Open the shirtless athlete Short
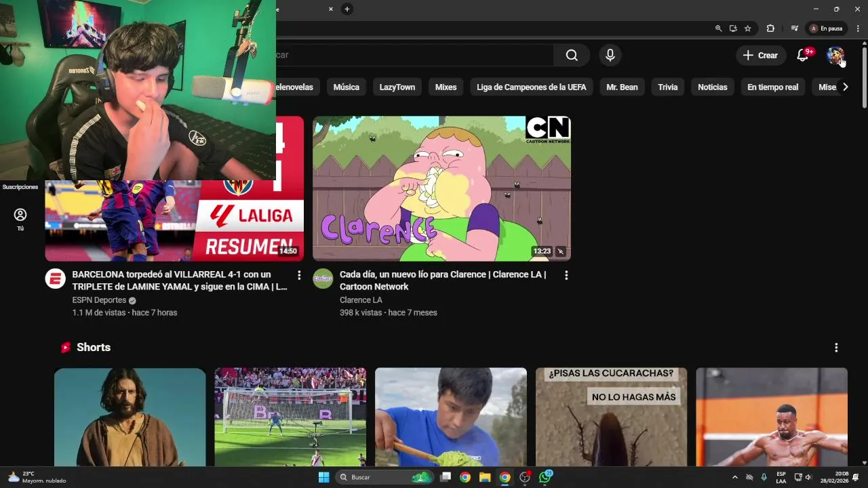Screen dimensions: 868x488 [x=772, y=418]
